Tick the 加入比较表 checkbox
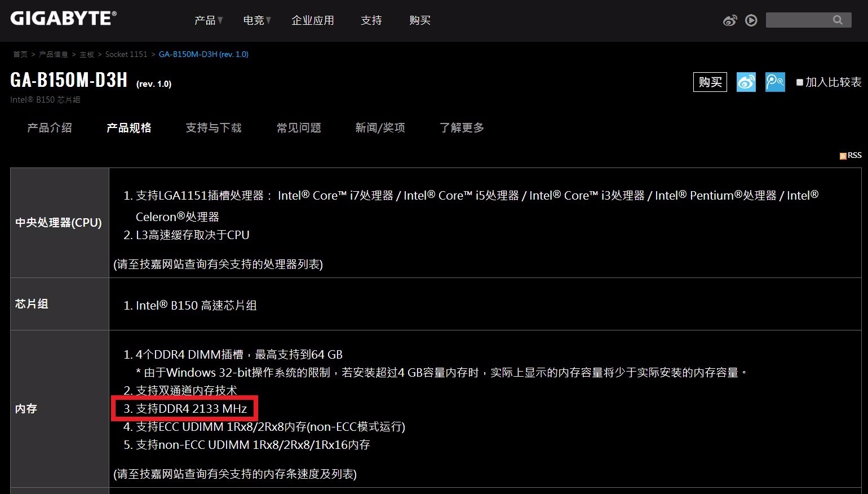Image resolution: width=868 pixels, height=494 pixels. point(799,82)
